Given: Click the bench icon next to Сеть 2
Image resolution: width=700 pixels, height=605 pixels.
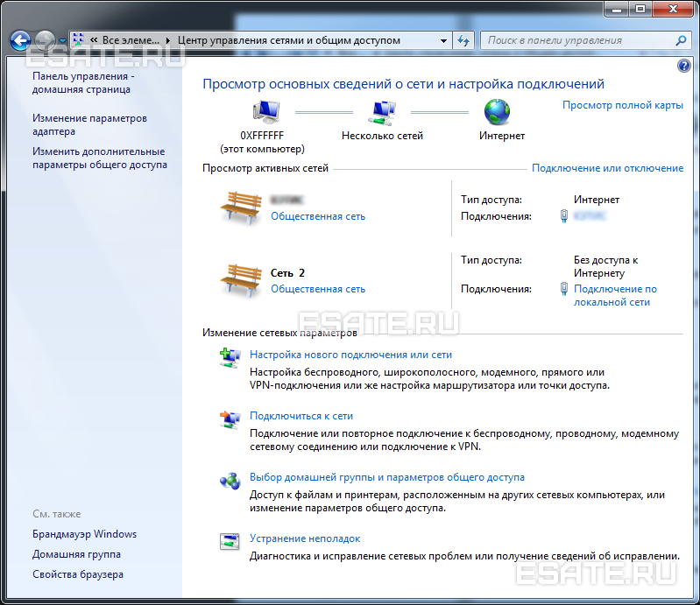Looking at the screenshot, I should (x=241, y=280).
